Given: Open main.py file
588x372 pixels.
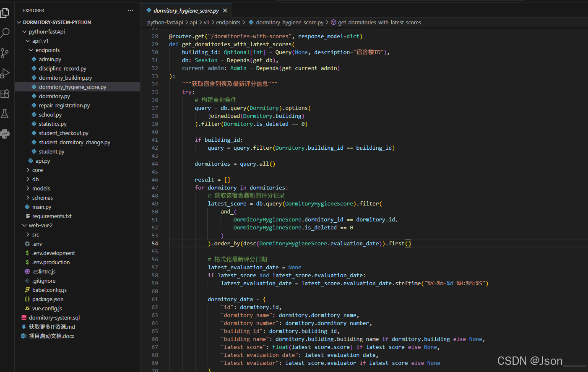Looking at the screenshot, I should pyautogui.click(x=78, y=207).
